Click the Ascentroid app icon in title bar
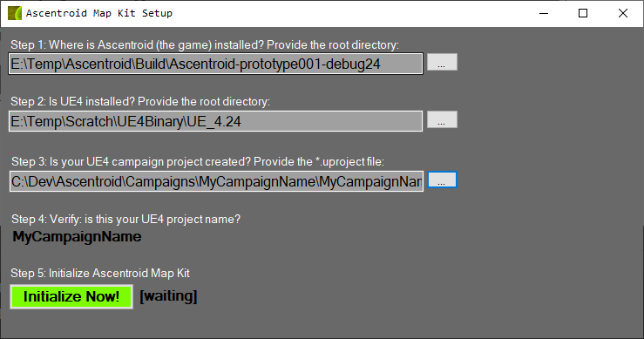644x339 pixels. pyautogui.click(x=15, y=13)
